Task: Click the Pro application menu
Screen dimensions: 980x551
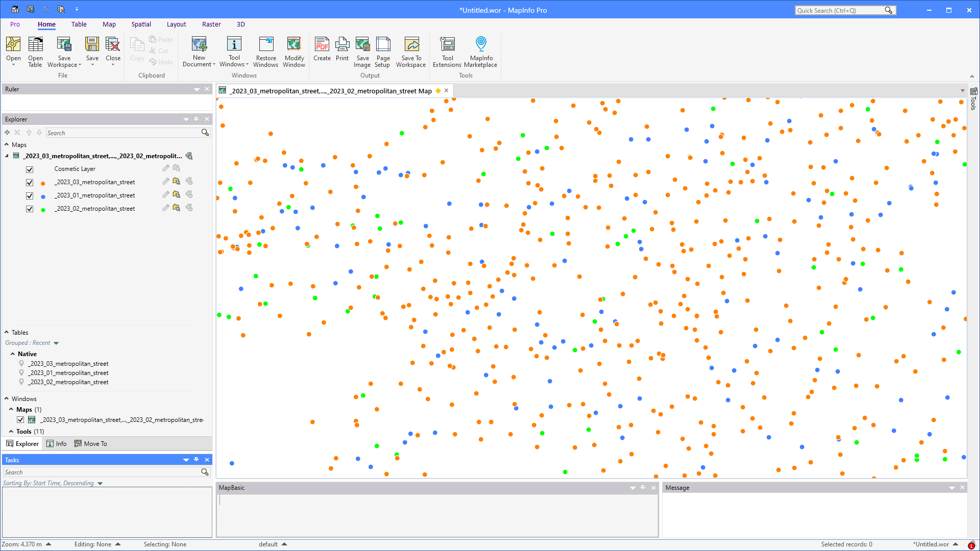Action: pyautogui.click(x=15, y=24)
